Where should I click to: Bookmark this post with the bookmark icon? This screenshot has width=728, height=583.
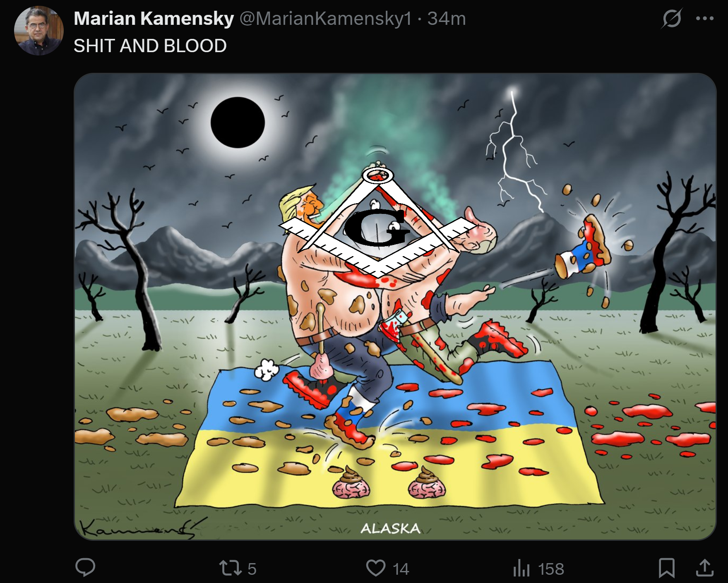point(666,568)
